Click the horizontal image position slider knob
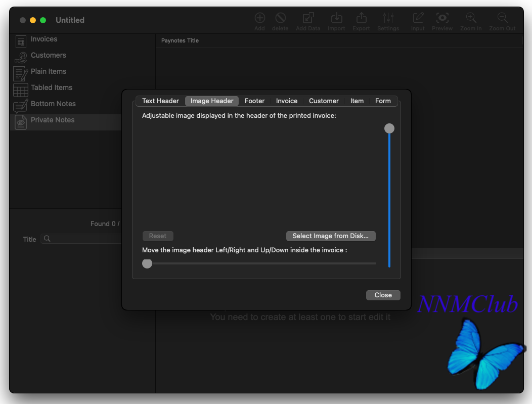 coord(147,263)
